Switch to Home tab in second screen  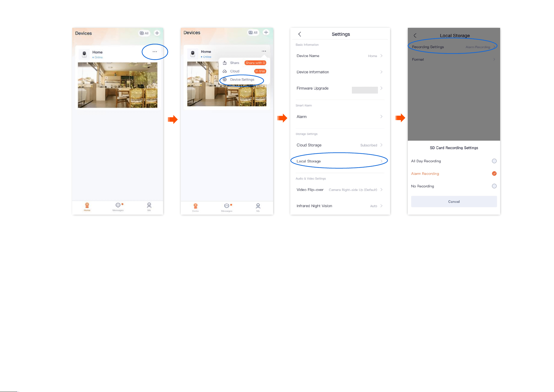click(195, 207)
